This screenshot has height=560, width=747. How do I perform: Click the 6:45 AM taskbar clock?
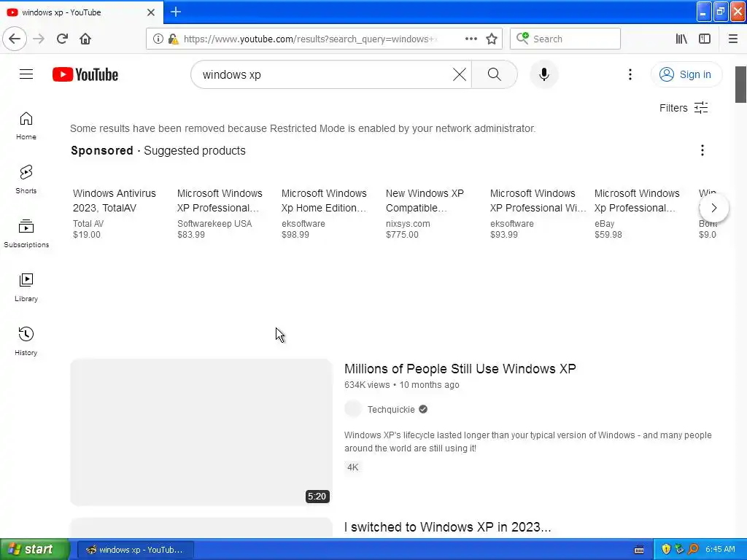[x=720, y=549]
